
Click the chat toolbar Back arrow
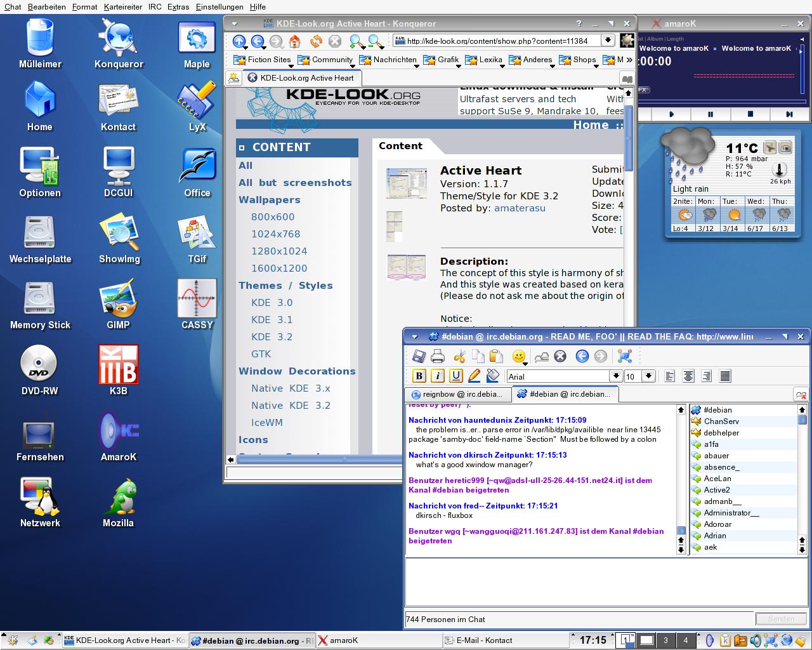click(x=582, y=356)
